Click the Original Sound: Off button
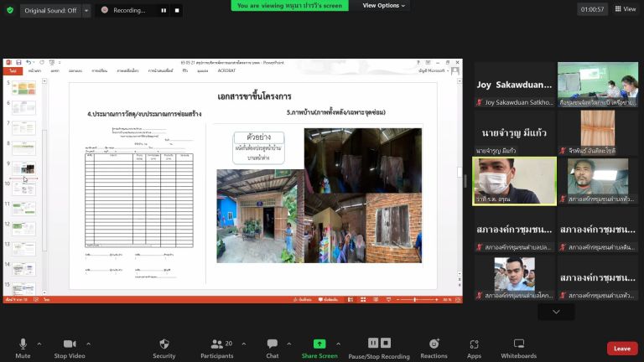644x362 pixels. click(x=49, y=11)
